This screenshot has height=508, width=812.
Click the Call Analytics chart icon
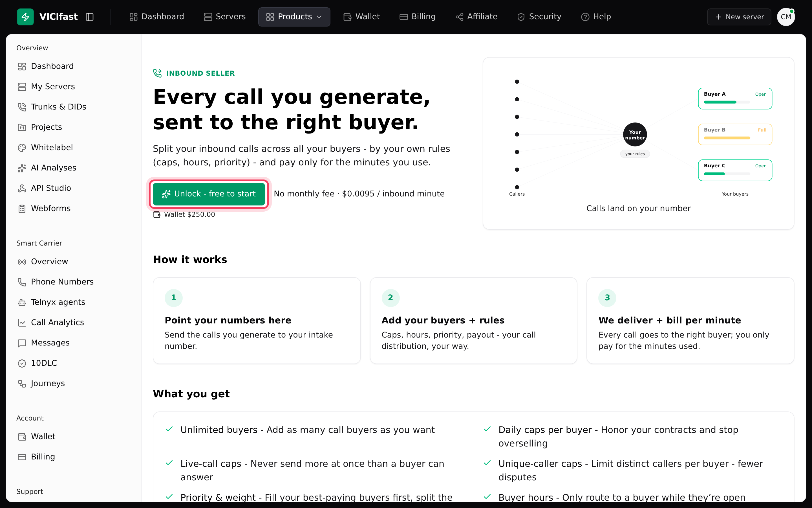[x=22, y=323]
